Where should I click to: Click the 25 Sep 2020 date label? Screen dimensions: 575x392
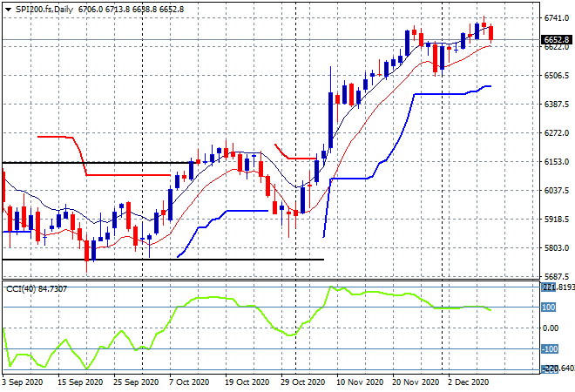coord(136,382)
